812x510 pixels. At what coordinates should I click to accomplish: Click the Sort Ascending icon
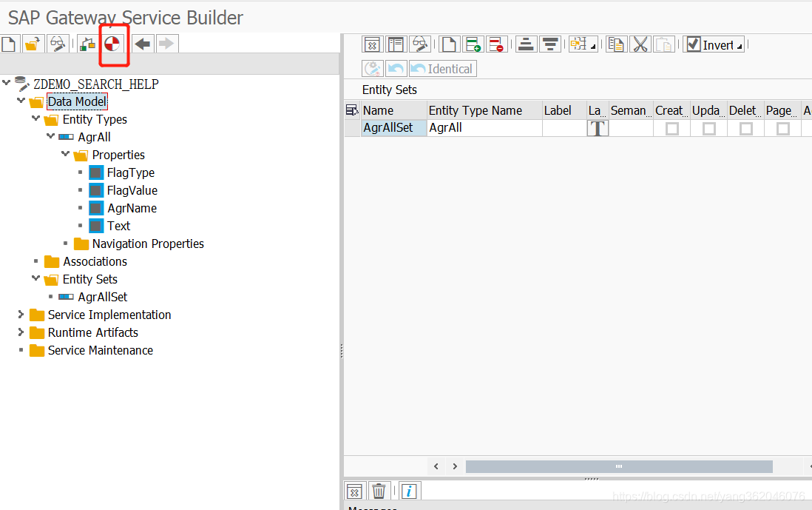pyautogui.click(x=526, y=45)
